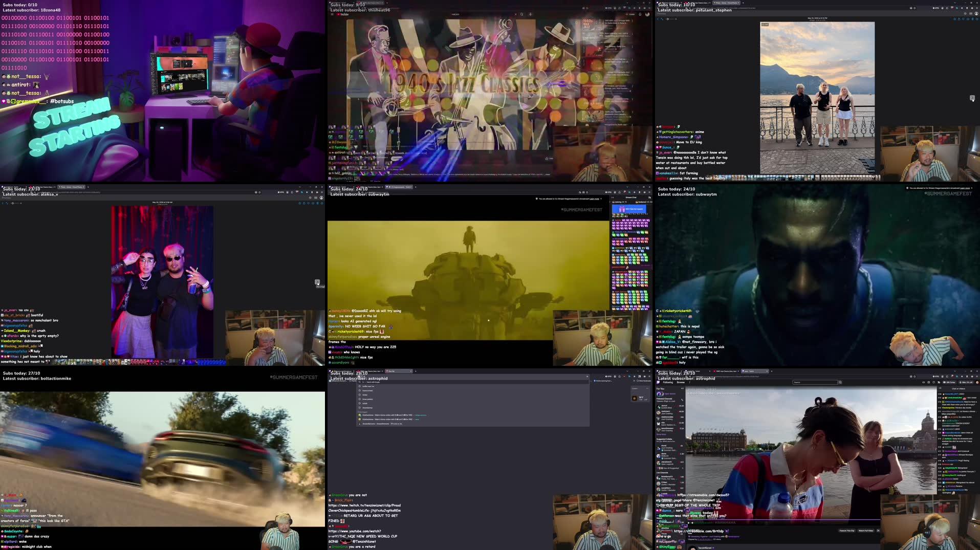Collapse the Chat on Videos panel

click(x=940, y=388)
